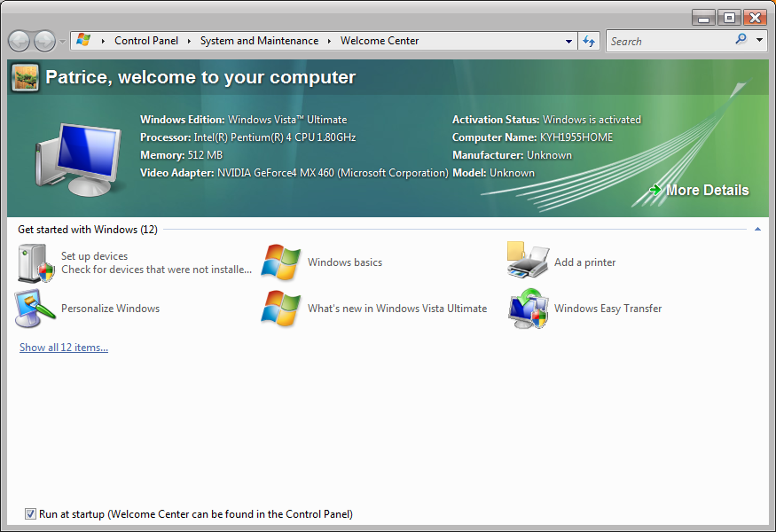Screen dimensions: 776x532
Task: Expand the root breadcrumb arrow before Control Panel
Action: pos(103,41)
